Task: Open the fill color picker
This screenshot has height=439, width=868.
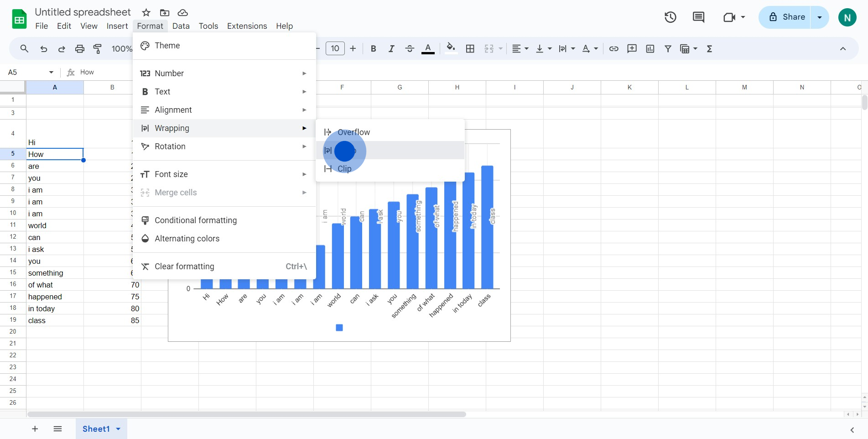Action: 451,49
